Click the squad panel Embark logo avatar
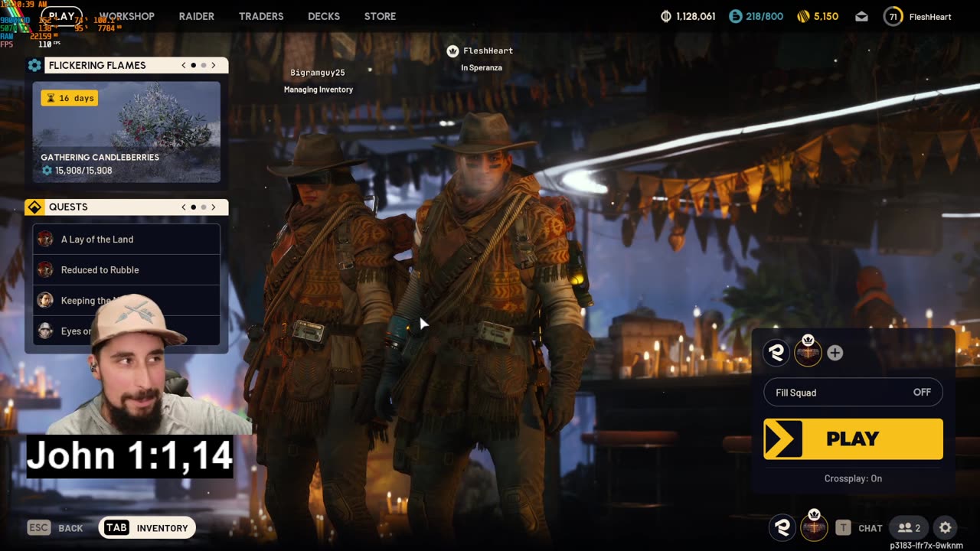This screenshot has width=980, height=551. [x=777, y=353]
